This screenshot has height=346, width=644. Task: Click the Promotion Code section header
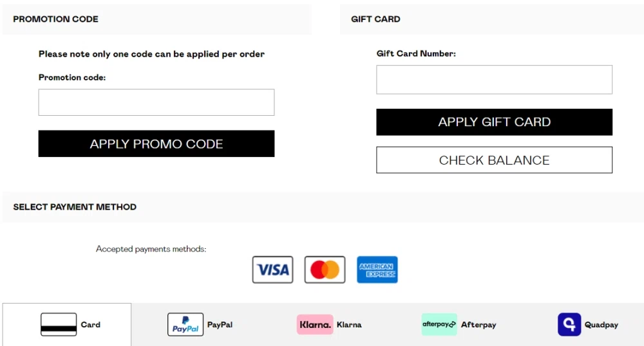[56, 19]
